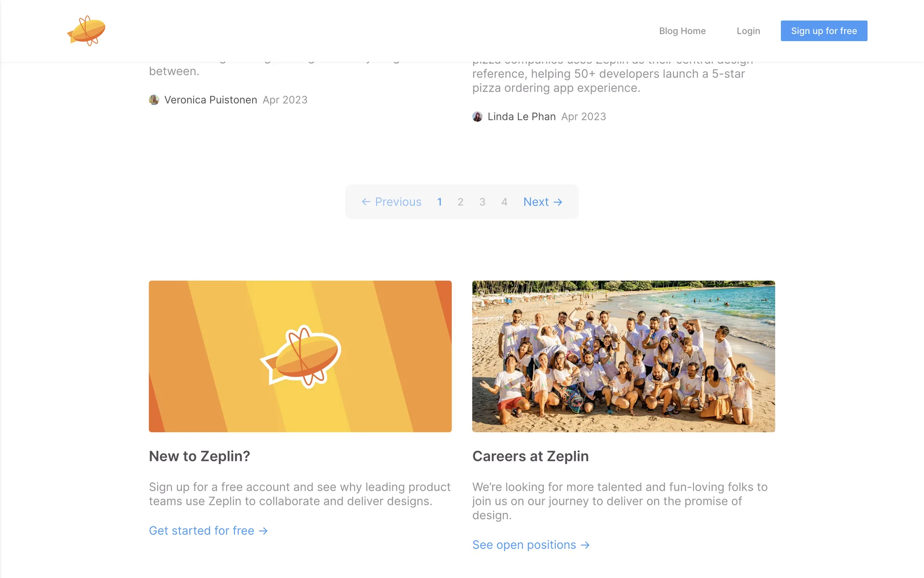Open the Careers at Zeplin heading
This screenshot has height=578, width=924.
point(530,456)
